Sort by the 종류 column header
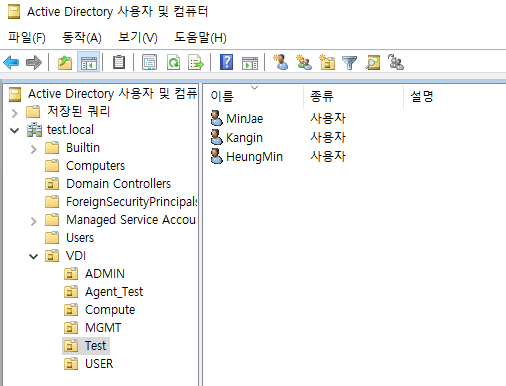Image resolution: width=506 pixels, height=386 pixels. (x=353, y=96)
